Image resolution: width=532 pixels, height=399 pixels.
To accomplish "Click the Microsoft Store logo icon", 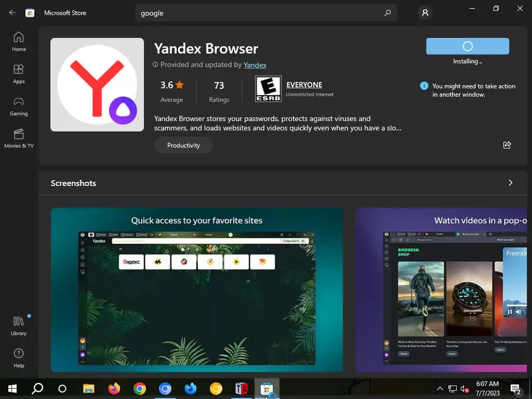I will 30,13.
